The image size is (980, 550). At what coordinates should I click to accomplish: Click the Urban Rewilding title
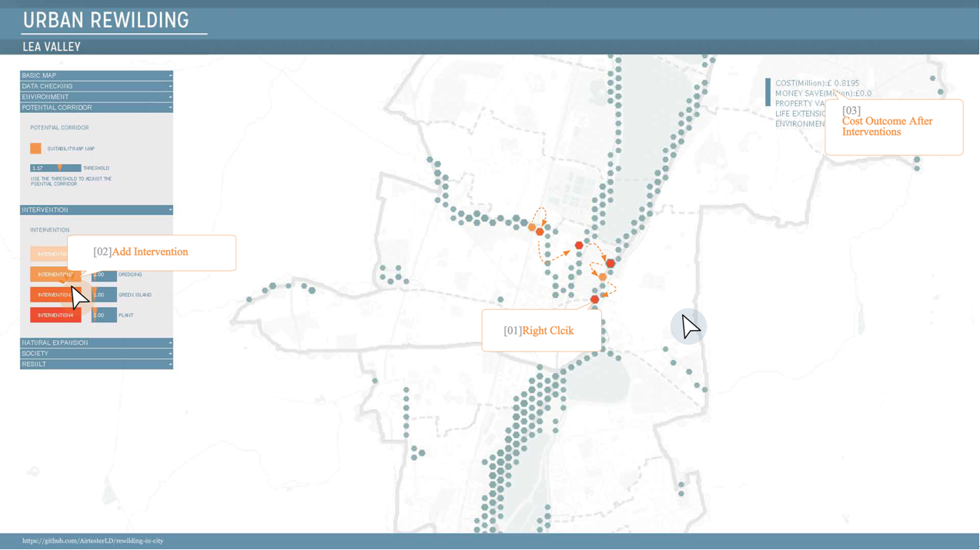[106, 21]
